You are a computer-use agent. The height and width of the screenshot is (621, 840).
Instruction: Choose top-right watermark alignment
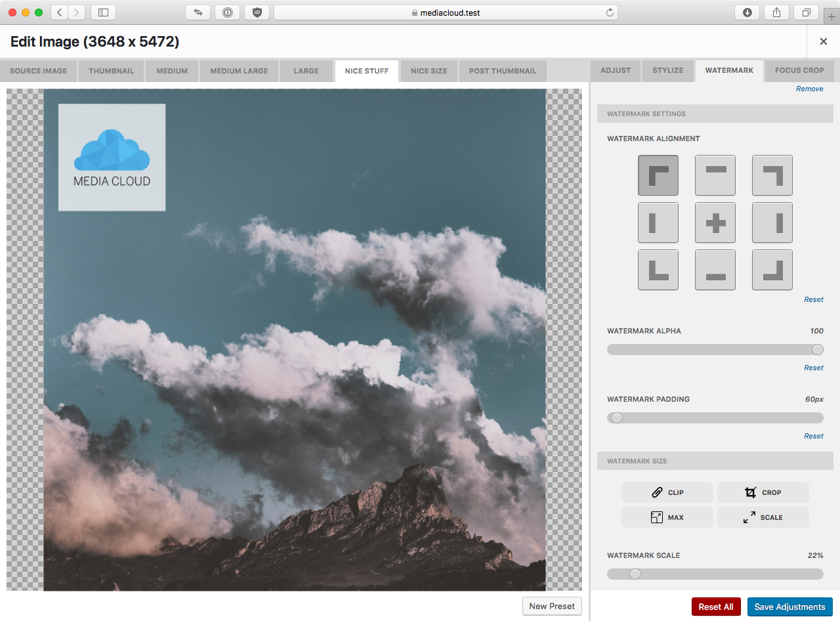coord(772,175)
